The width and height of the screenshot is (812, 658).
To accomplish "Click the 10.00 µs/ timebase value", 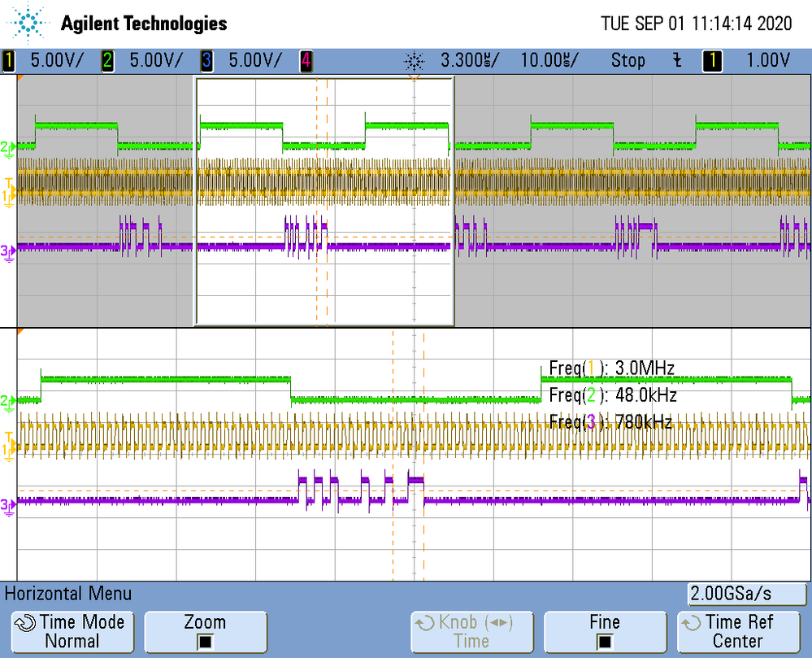I will point(549,61).
